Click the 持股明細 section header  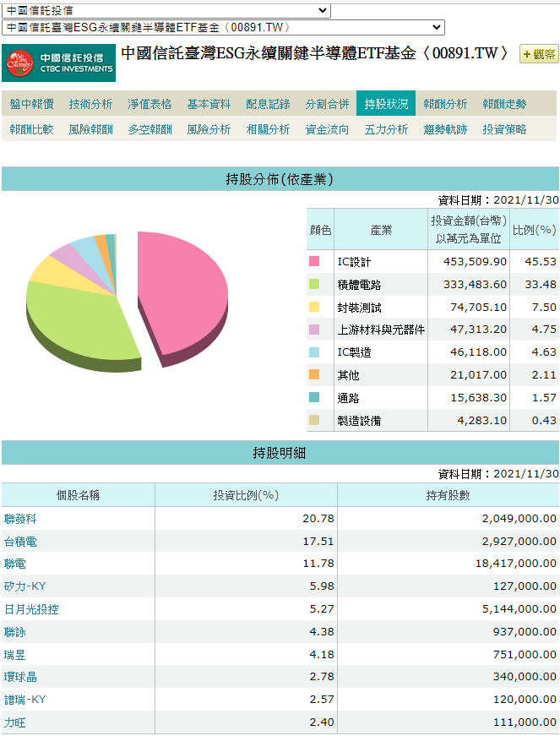coord(280,452)
